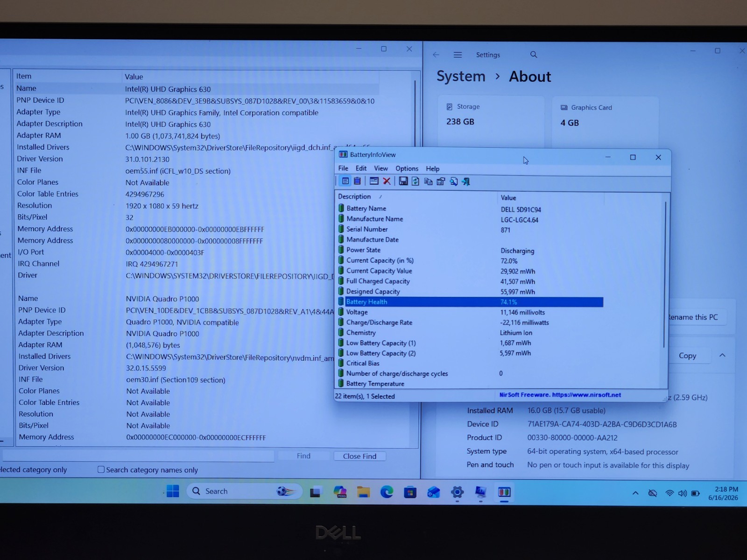Select the Number of charge/discharge cycles row
Screen dimensions: 747x560
[471, 373]
